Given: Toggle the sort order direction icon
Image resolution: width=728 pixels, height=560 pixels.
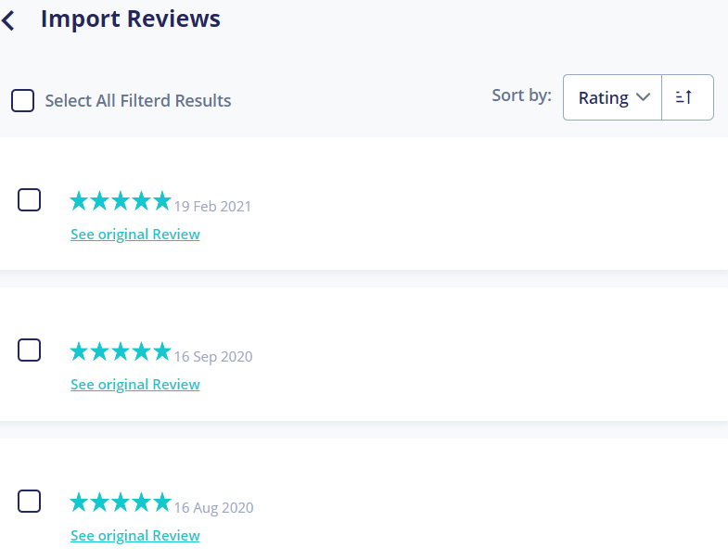Looking at the screenshot, I should [x=684, y=97].
